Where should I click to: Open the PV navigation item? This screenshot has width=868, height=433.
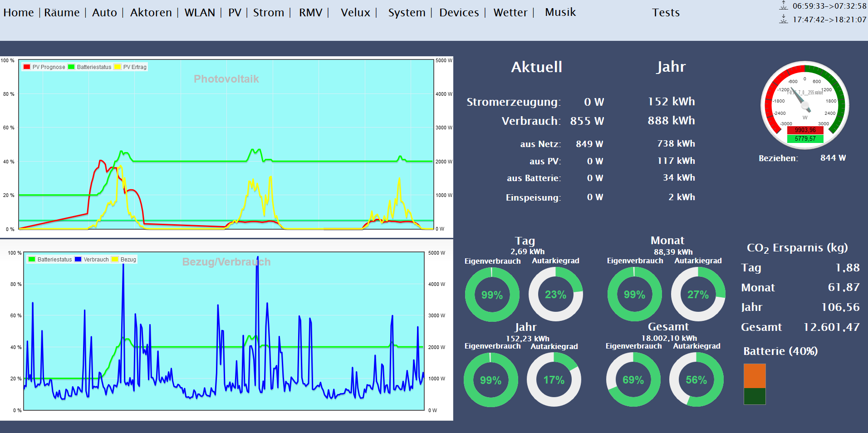(235, 13)
